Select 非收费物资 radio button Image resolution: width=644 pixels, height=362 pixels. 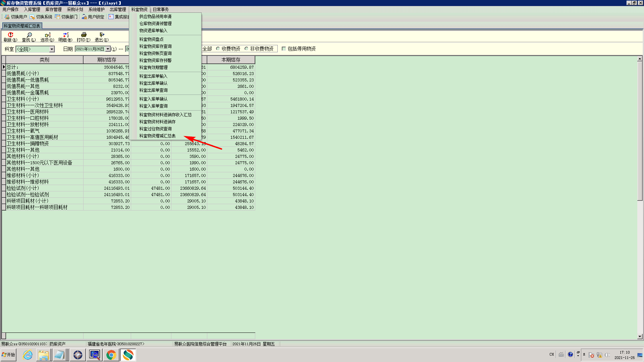(x=247, y=49)
